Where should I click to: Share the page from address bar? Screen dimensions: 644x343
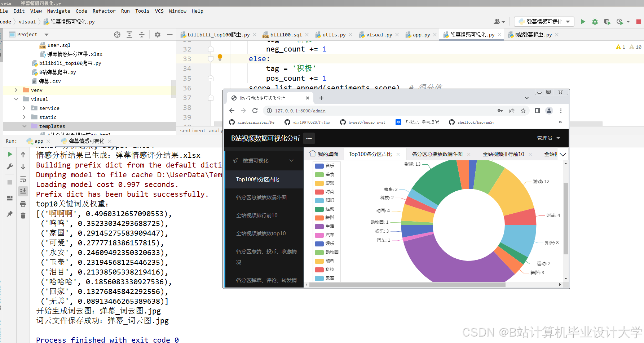(512, 111)
